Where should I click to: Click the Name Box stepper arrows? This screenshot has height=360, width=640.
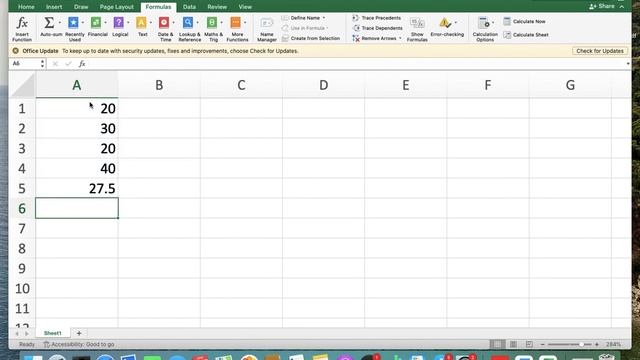tap(42, 64)
